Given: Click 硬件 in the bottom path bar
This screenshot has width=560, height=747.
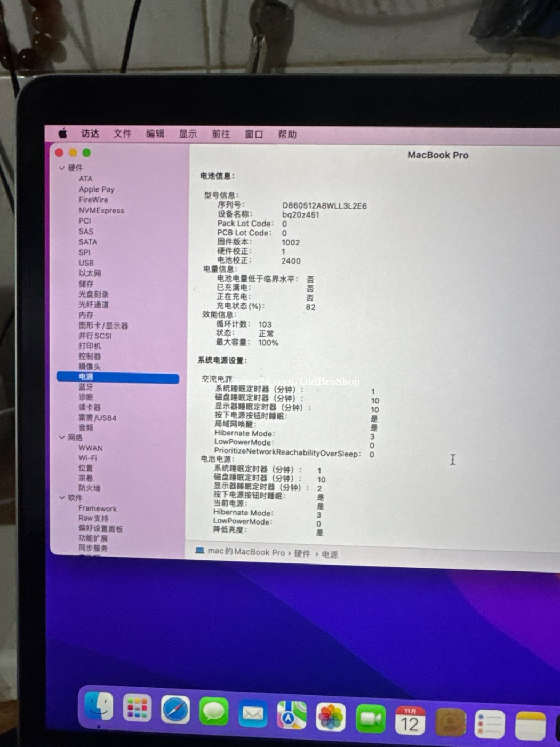Looking at the screenshot, I should point(302,554).
